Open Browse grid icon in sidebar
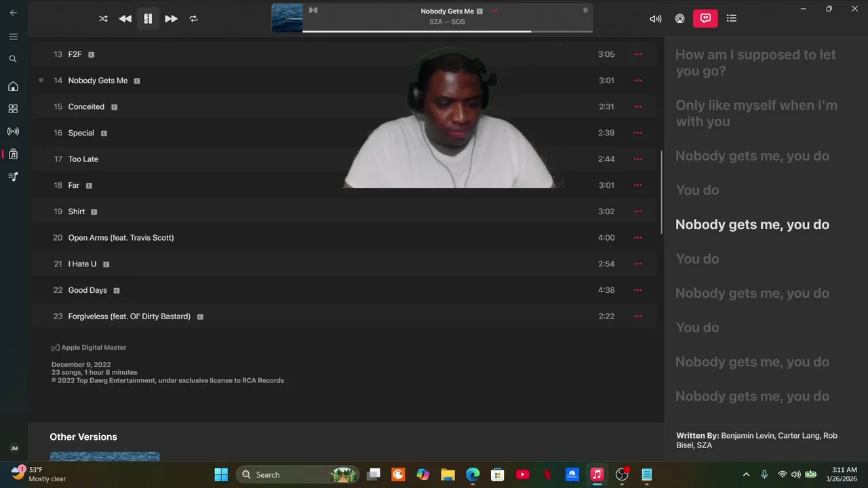The width and height of the screenshot is (868, 488). [x=13, y=108]
